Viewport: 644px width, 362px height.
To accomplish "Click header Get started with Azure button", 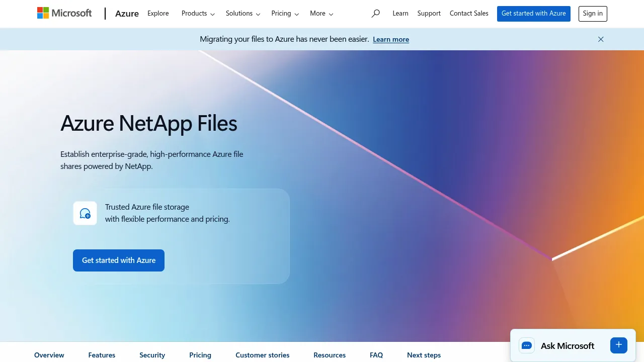I will [x=534, y=14].
